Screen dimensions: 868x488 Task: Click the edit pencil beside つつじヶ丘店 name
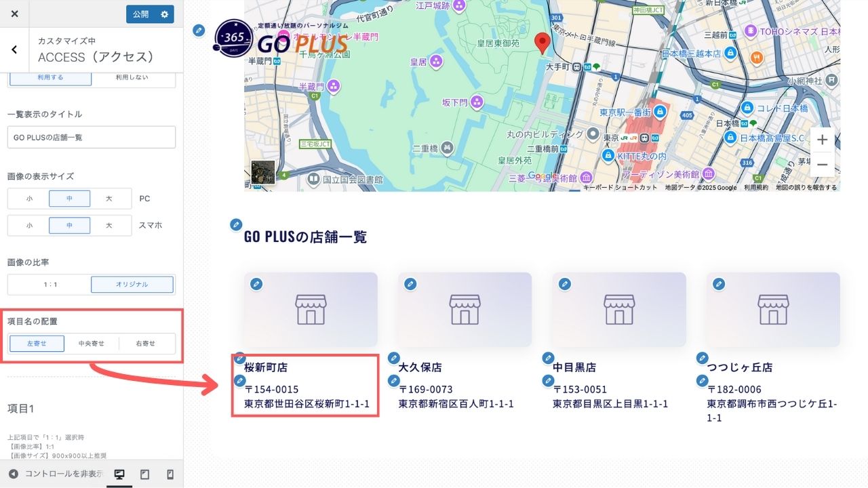[x=703, y=358]
